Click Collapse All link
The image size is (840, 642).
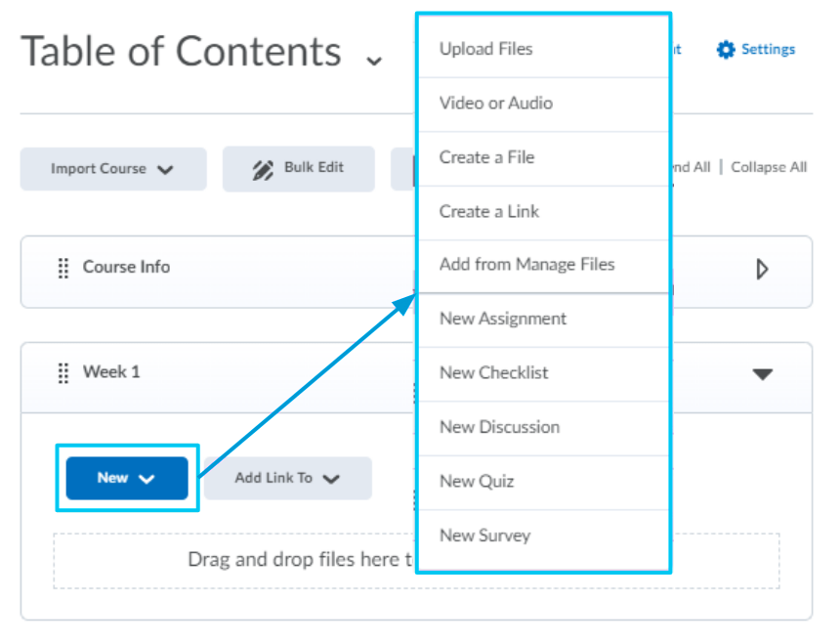[x=769, y=167]
